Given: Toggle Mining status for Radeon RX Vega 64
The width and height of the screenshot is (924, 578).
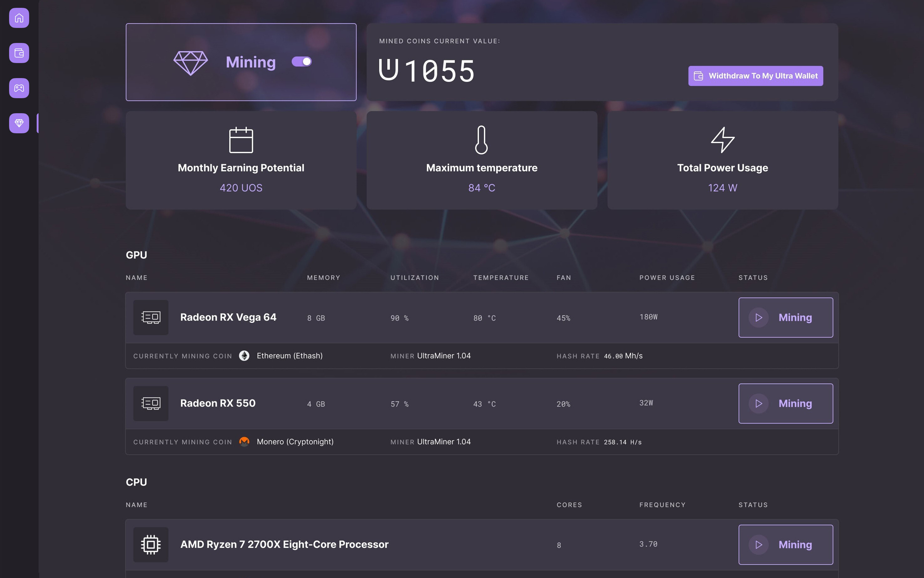Looking at the screenshot, I should pyautogui.click(x=785, y=318).
